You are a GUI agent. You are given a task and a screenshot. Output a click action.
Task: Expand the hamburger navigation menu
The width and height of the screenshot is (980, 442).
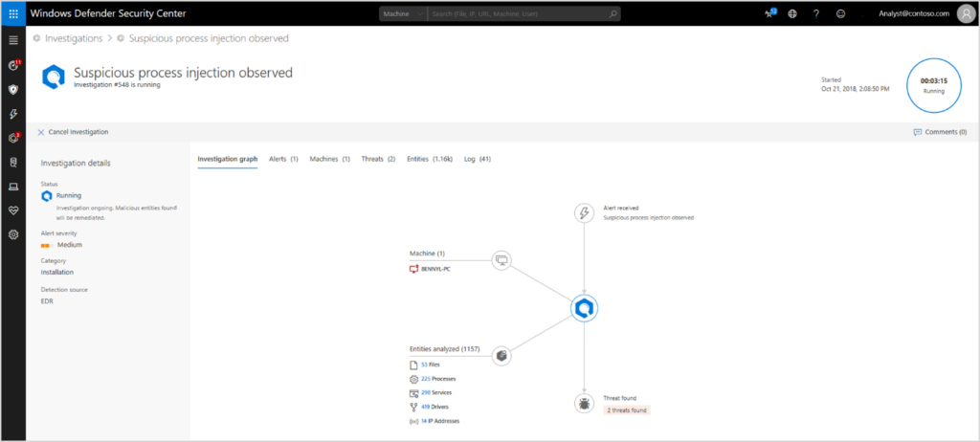pyautogui.click(x=13, y=40)
